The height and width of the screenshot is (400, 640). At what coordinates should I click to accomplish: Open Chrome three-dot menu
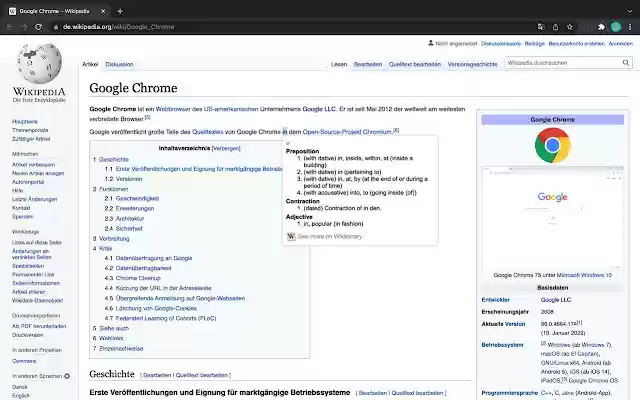click(x=630, y=27)
